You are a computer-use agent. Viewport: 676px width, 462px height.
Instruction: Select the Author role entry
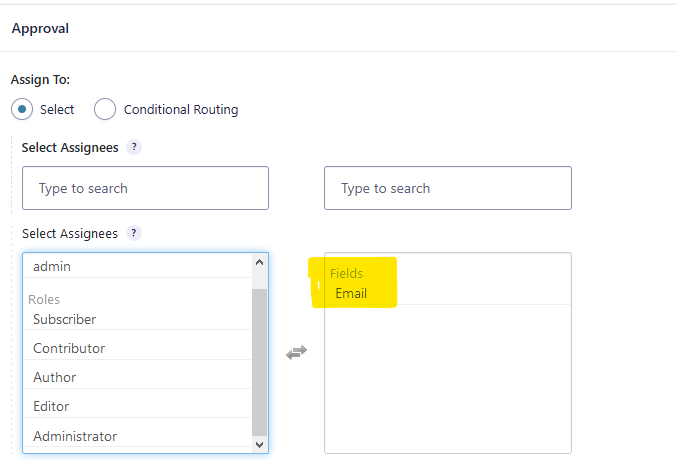pyautogui.click(x=54, y=377)
